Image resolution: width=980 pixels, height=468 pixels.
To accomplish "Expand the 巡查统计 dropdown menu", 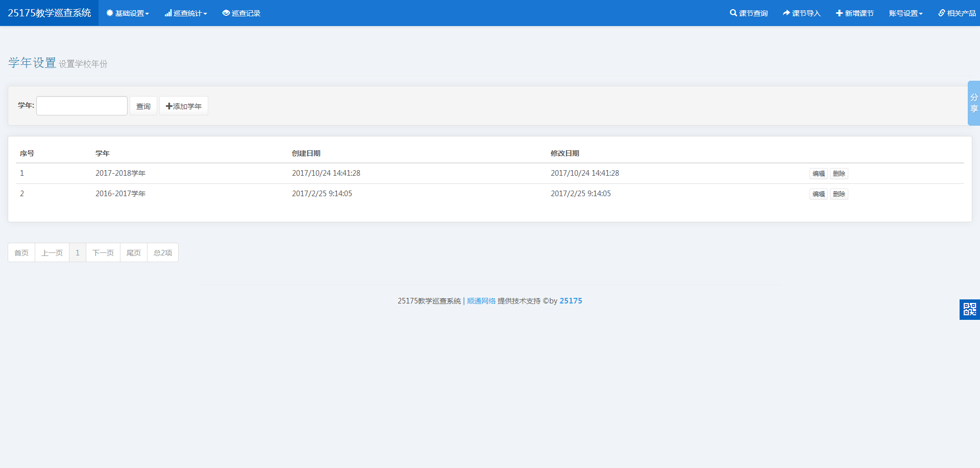I will [186, 13].
